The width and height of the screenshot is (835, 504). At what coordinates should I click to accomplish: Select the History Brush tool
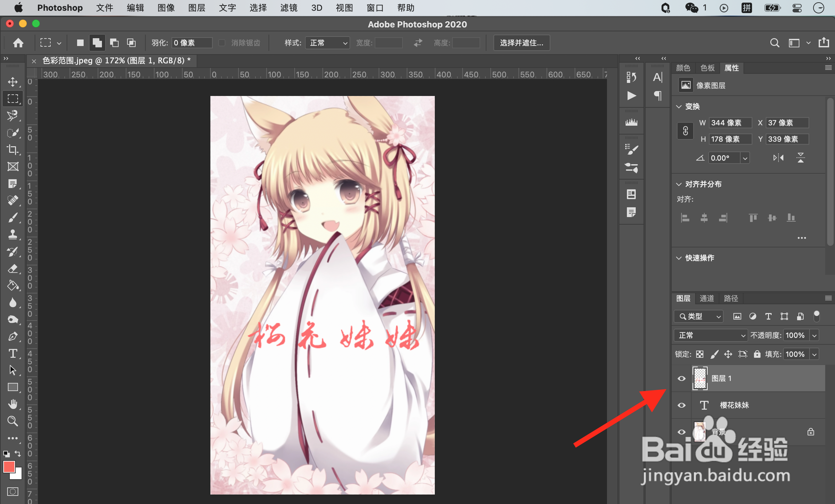coord(13,252)
